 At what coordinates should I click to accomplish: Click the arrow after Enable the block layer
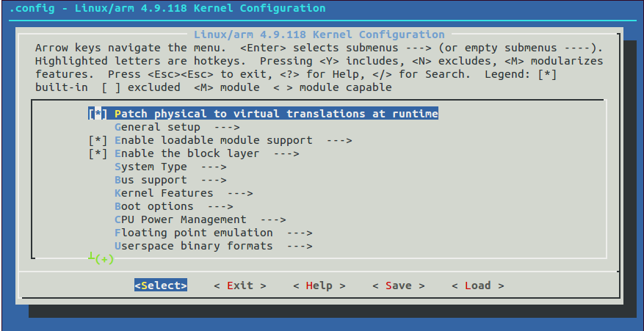(286, 153)
